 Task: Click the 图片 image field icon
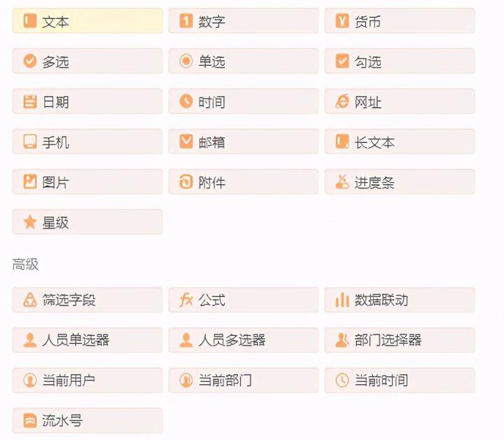point(29,182)
